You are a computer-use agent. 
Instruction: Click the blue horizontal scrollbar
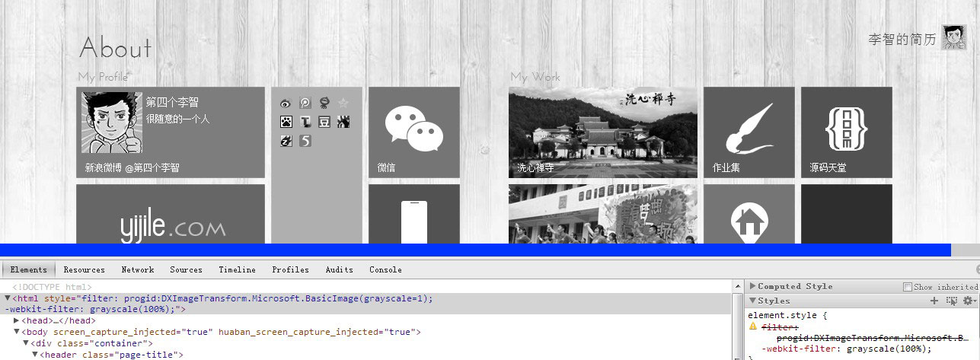click(475, 250)
